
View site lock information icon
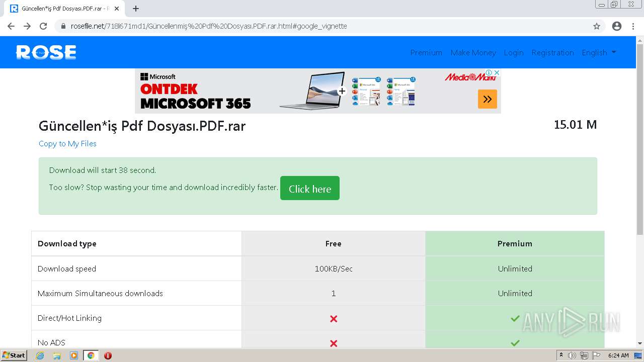pyautogui.click(x=63, y=26)
